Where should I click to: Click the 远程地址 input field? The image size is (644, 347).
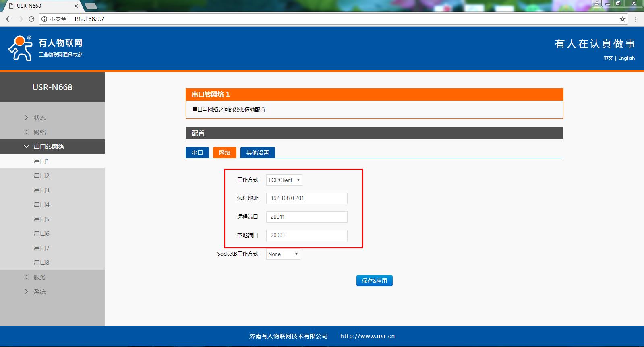click(x=306, y=198)
